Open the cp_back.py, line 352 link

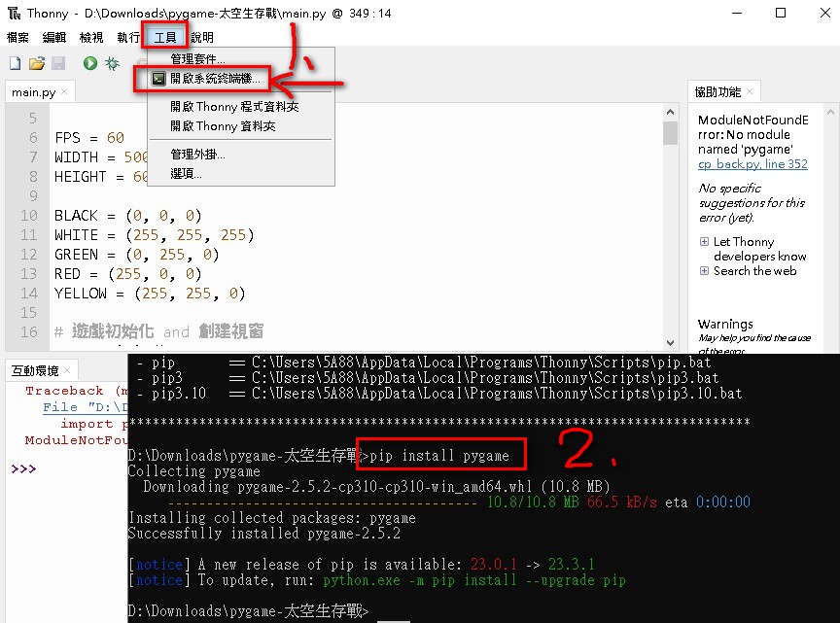(752, 164)
